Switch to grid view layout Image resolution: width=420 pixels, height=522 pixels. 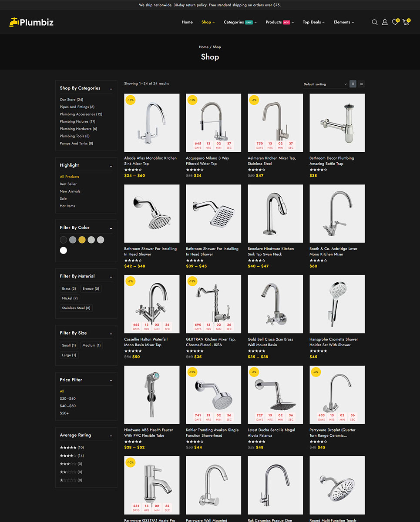click(x=353, y=84)
